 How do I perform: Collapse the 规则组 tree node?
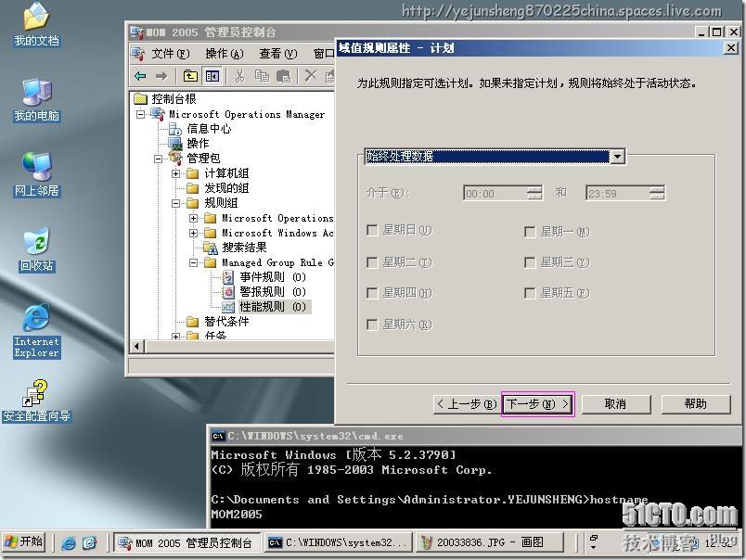[x=175, y=203]
